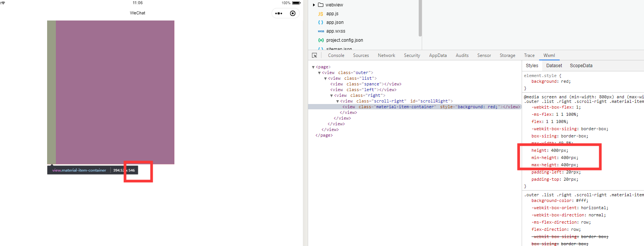The width and height of the screenshot is (644, 246).
Task: Click the flex: 1 1 100% property
Action: [550, 122]
